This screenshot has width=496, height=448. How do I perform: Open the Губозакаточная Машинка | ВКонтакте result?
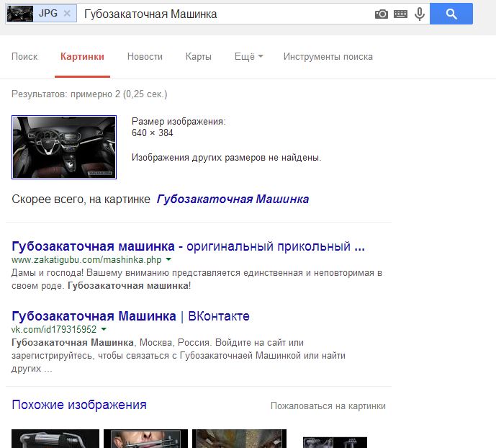pos(130,316)
